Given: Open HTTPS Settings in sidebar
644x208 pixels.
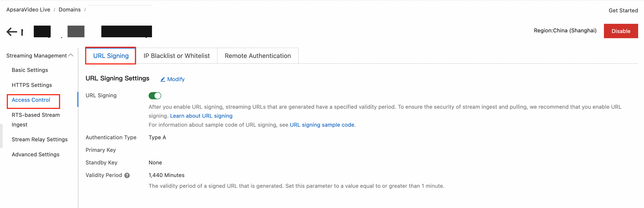Looking at the screenshot, I should click(32, 85).
